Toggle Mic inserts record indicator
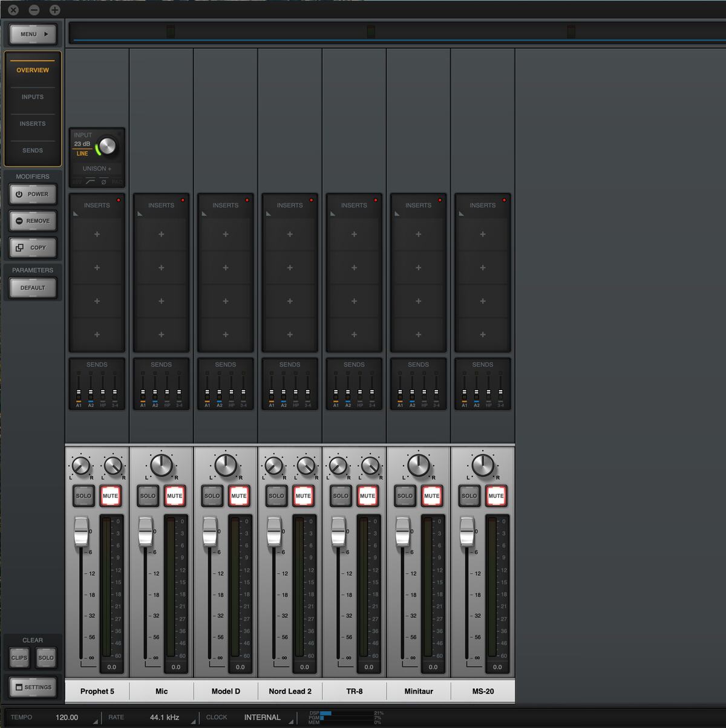The height and width of the screenshot is (728, 726). (183, 200)
